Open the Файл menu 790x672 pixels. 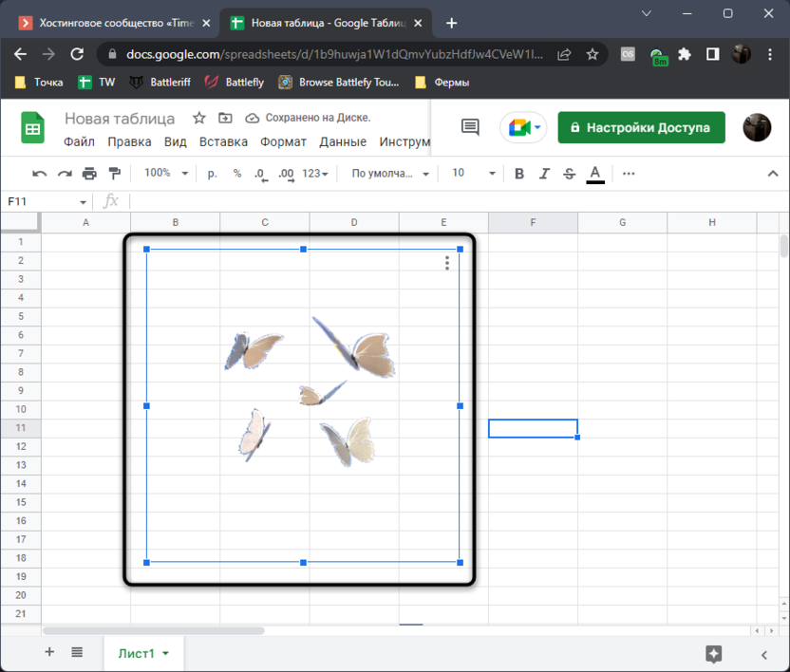(79, 142)
